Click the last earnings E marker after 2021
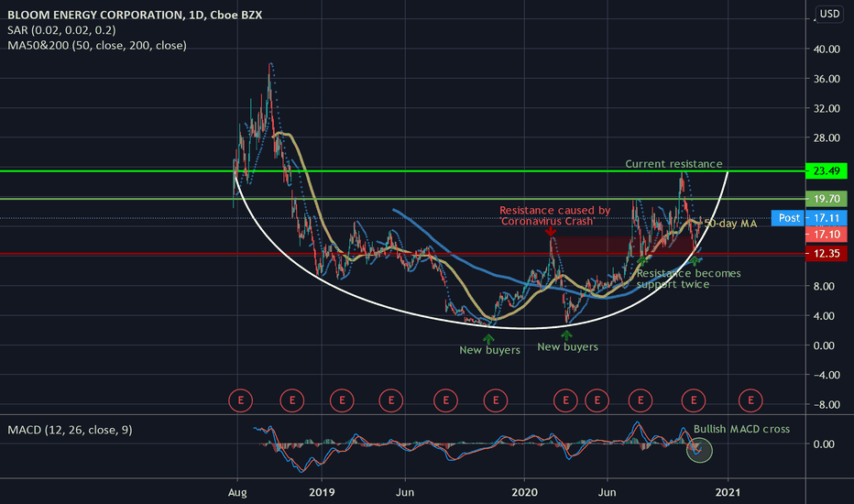This screenshot has width=854, height=504. point(750,400)
